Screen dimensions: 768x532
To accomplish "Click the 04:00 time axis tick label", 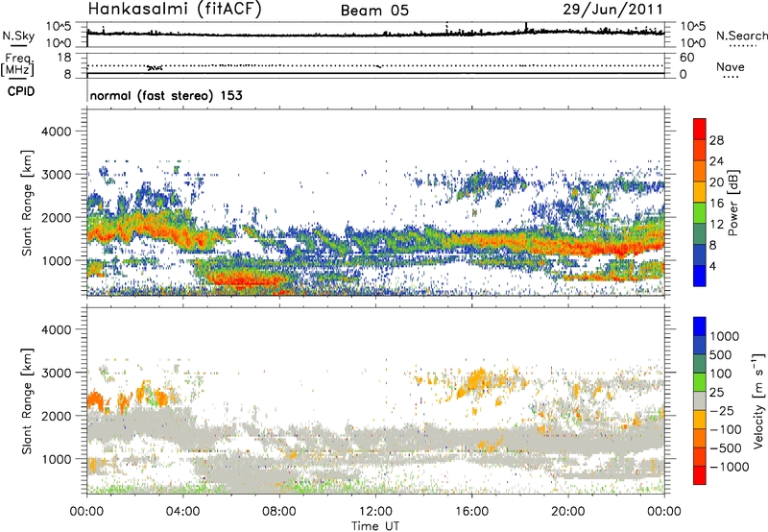I will (x=182, y=512).
